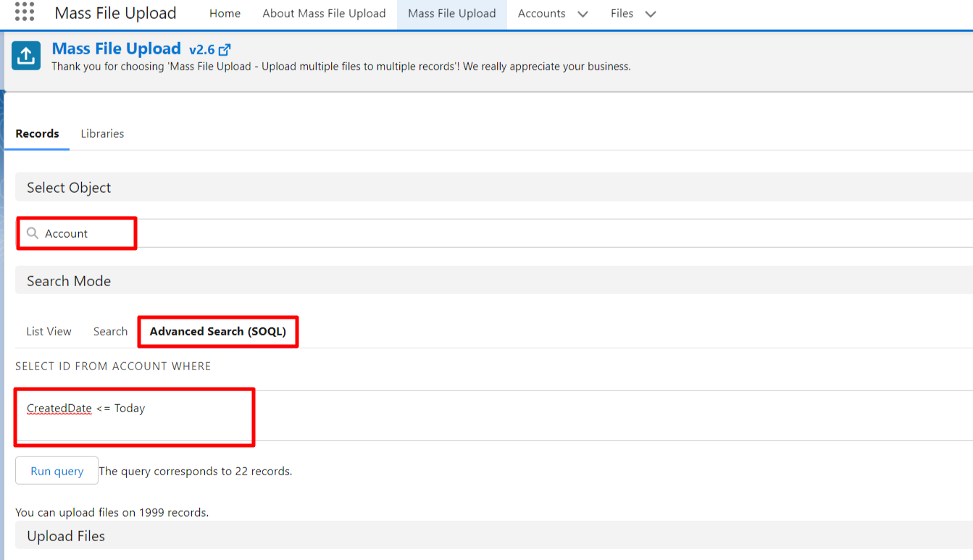This screenshot has height=560, width=973.
Task: Open the Files nav tab
Action: (622, 14)
